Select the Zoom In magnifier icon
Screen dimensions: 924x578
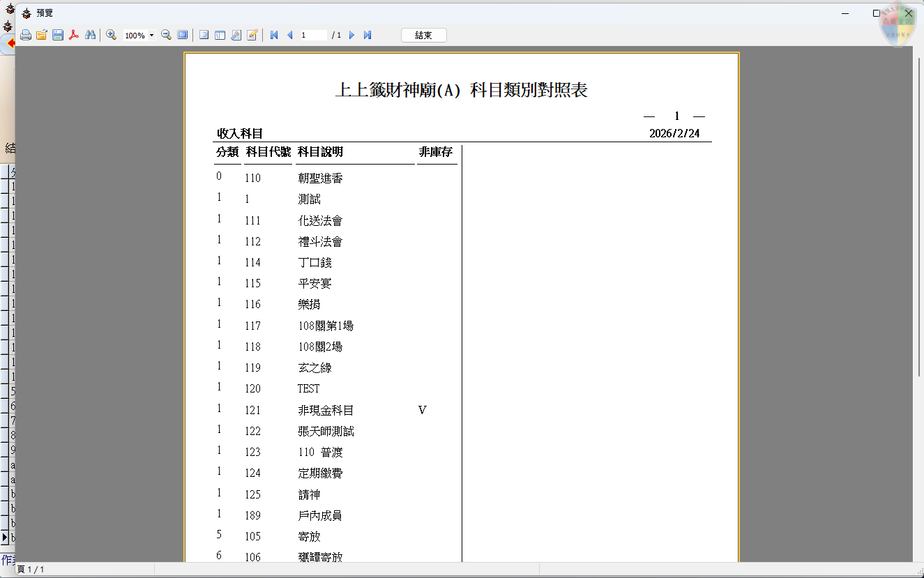pos(112,34)
